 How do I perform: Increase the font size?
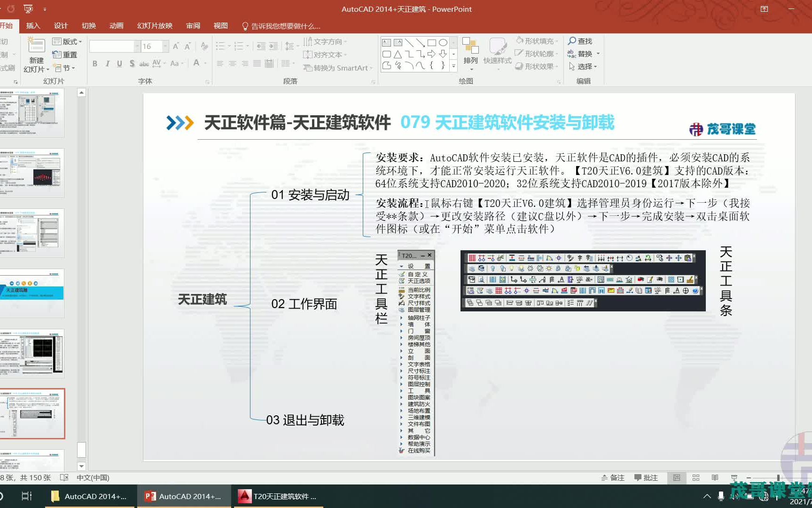pyautogui.click(x=176, y=46)
